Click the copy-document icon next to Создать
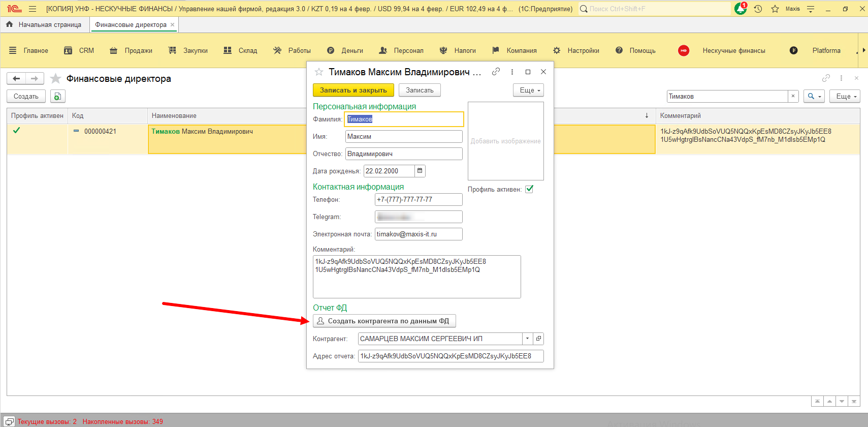 click(57, 96)
